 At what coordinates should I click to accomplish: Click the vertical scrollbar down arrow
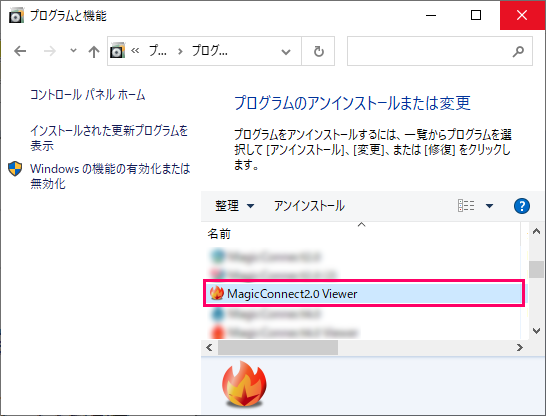pyautogui.click(x=536, y=330)
